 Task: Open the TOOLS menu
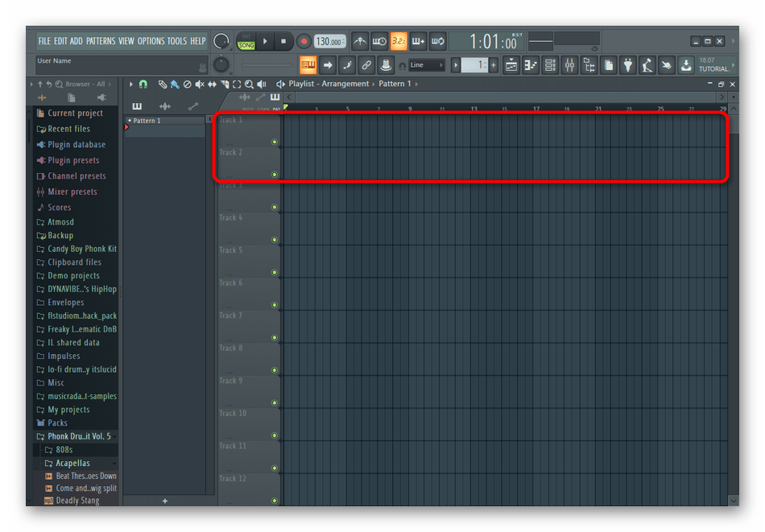(177, 41)
